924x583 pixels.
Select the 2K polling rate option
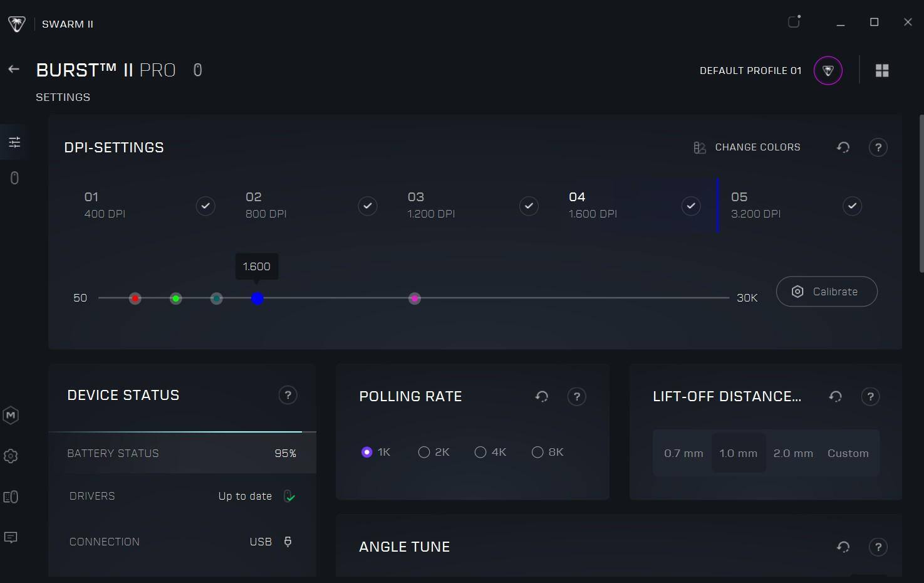(424, 452)
